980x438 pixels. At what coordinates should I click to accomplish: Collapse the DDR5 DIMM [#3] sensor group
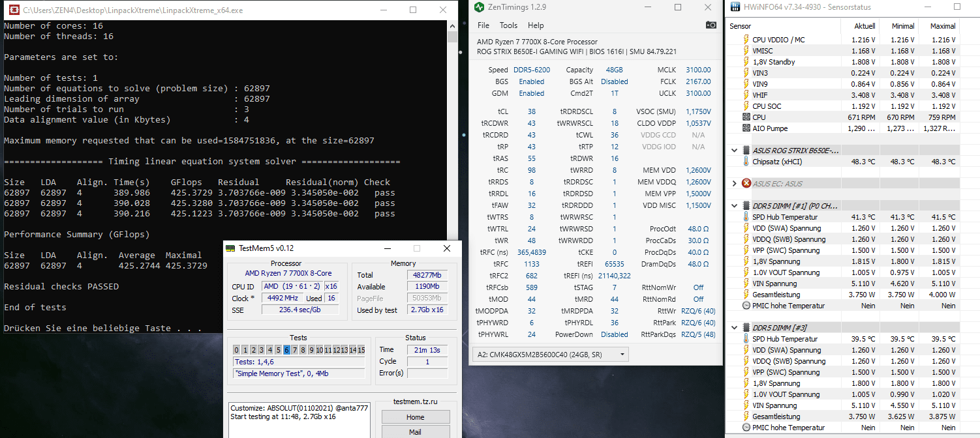[x=735, y=328]
